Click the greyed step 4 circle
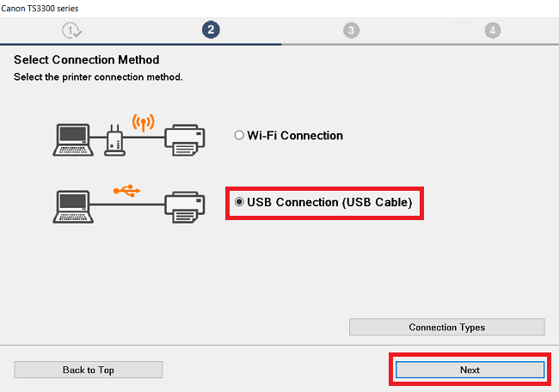Screen dimensions: 559x392 click(492, 30)
